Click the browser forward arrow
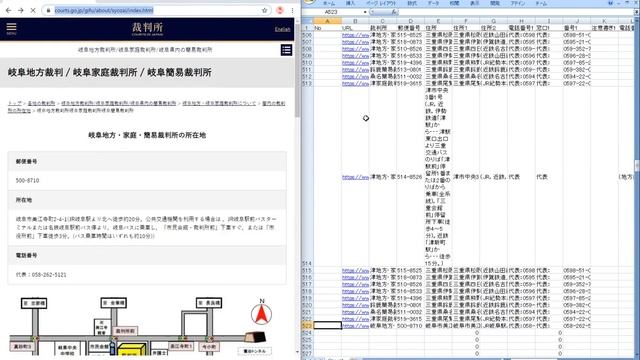The height and width of the screenshot is (360, 640). [20, 10]
